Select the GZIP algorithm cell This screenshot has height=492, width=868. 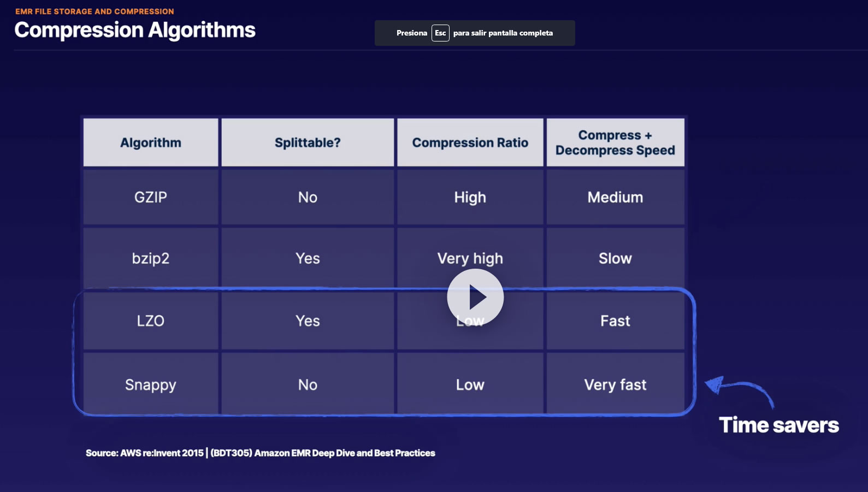tap(151, 197)
